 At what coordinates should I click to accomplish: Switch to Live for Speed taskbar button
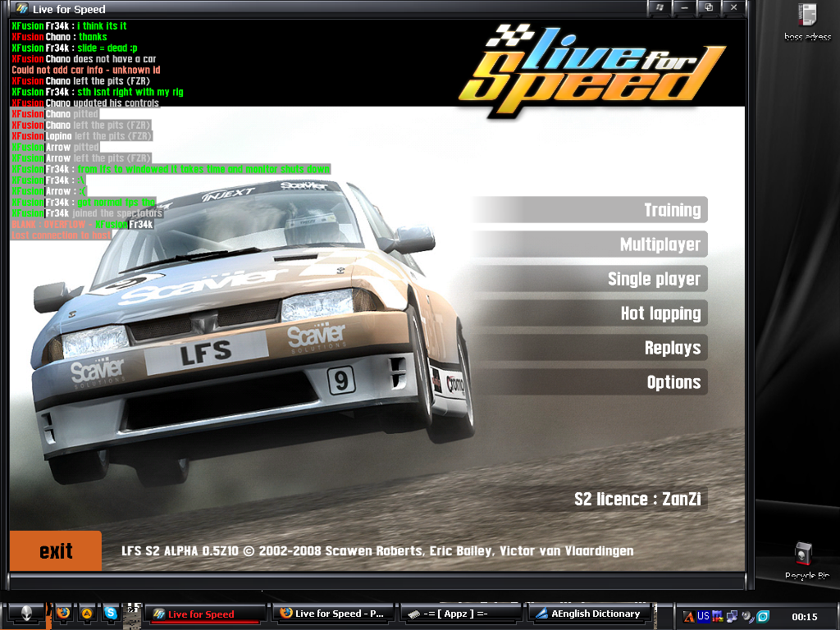tap(206, 614)
